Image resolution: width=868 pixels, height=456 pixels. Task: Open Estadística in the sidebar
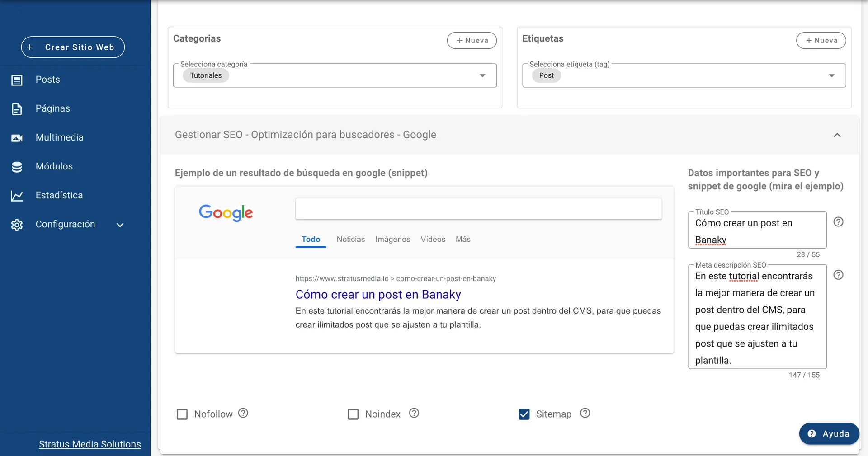pyautogui.click(x=59, y=195)
